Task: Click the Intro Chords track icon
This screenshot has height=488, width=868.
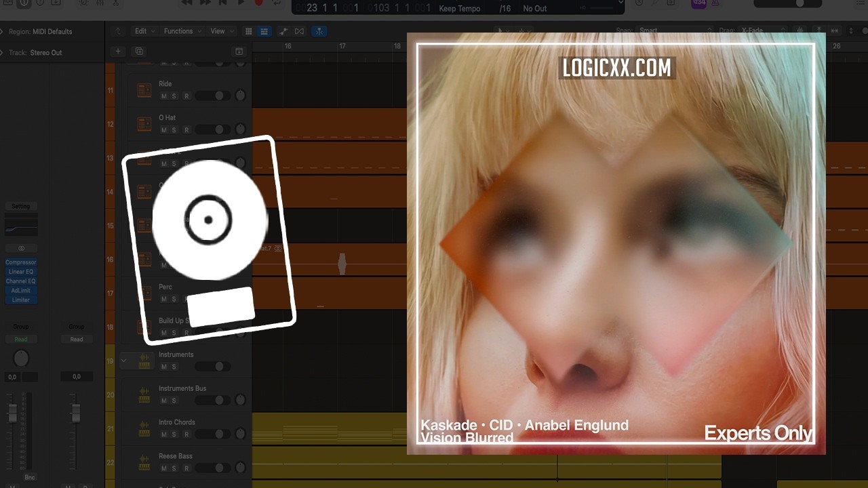Action: (x=144, y=429)
